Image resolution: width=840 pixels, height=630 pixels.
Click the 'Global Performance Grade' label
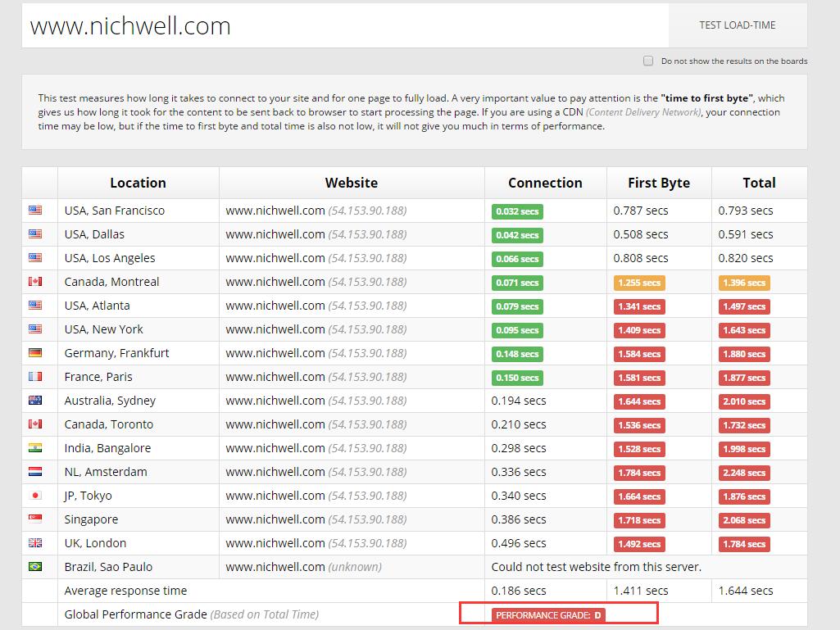(135, 614)
